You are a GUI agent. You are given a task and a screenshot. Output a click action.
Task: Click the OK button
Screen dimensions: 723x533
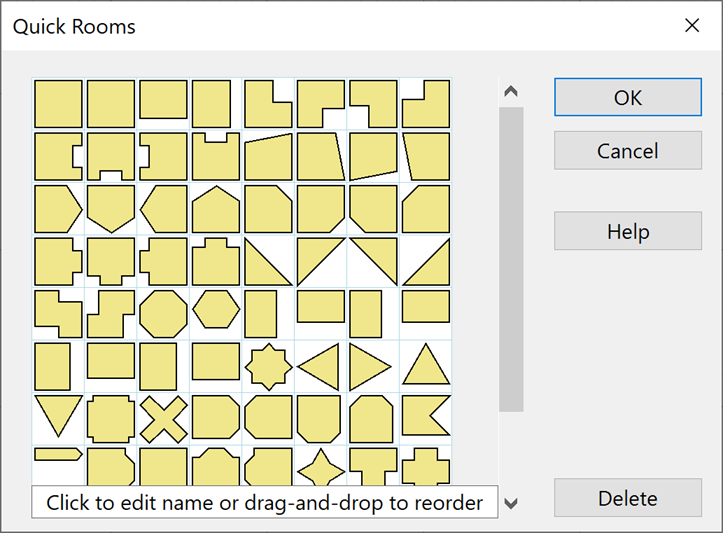pos(627,98)
